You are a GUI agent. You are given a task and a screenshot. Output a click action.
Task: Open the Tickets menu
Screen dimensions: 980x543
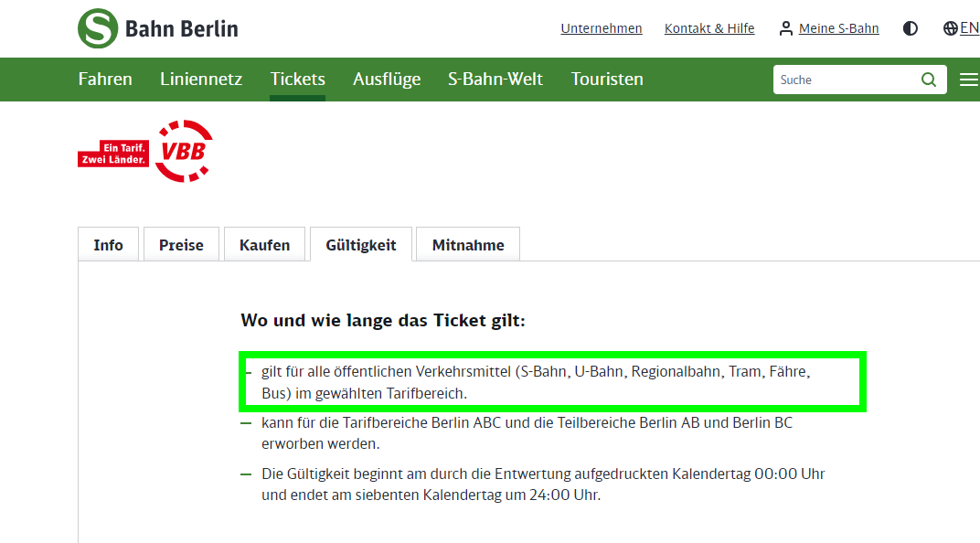(x=297, y=80)
